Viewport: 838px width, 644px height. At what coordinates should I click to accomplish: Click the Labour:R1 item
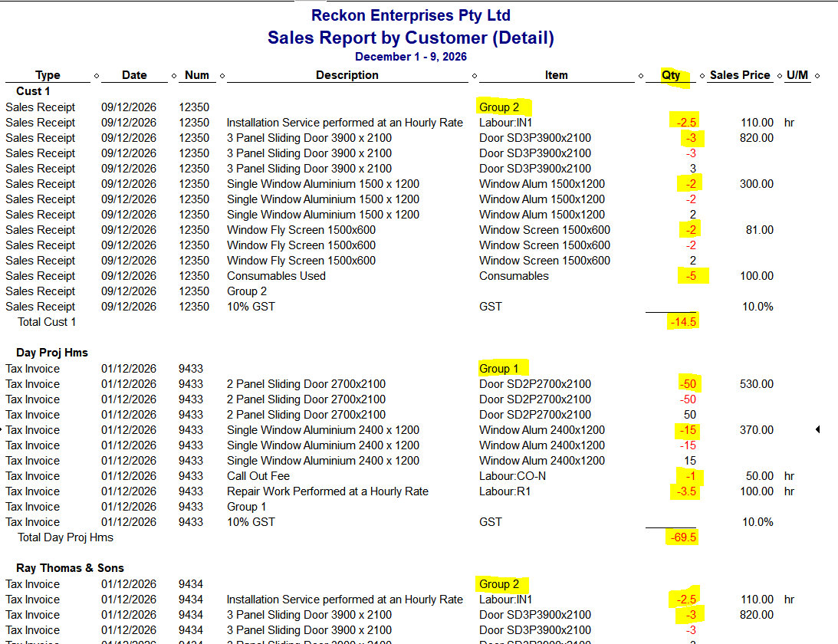pyautogui.click(x=504, y=491)
